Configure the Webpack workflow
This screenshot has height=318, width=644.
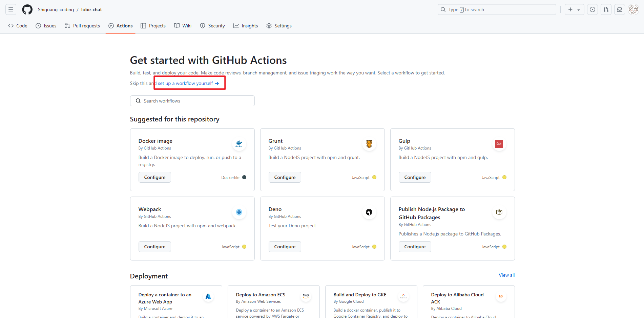coord(155,247)
